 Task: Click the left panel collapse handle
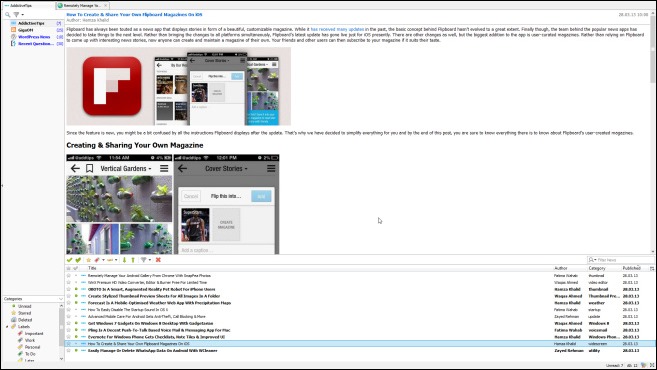click(x=1, y=186)
